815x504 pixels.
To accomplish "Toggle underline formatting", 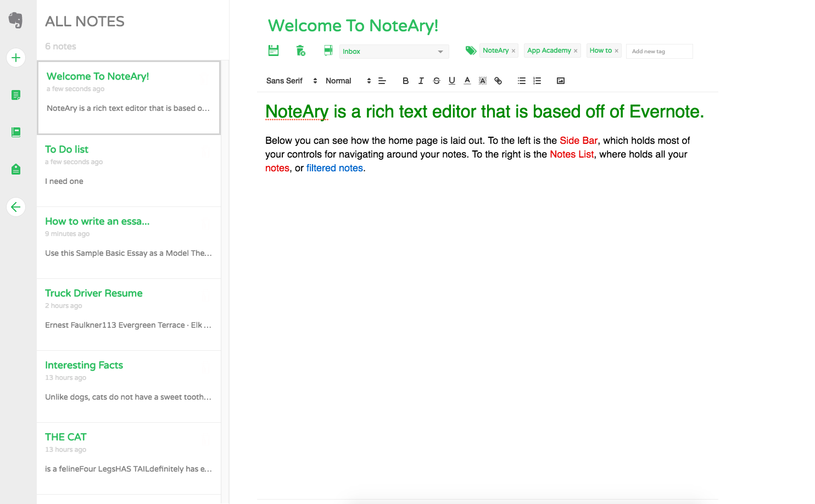I will pyautogui.click(x=451, y=81).
